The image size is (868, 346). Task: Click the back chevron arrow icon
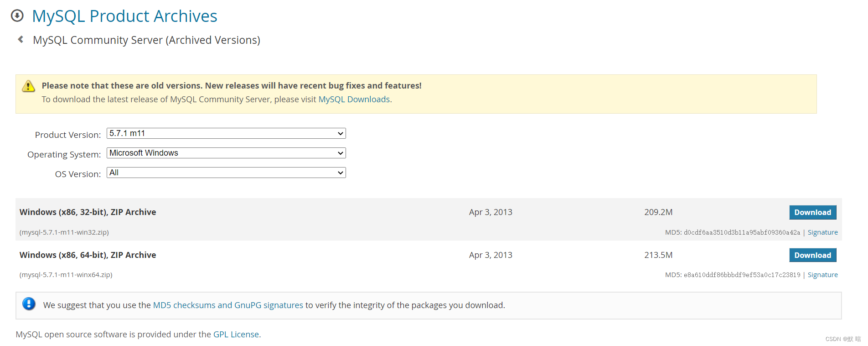(21, 40)
